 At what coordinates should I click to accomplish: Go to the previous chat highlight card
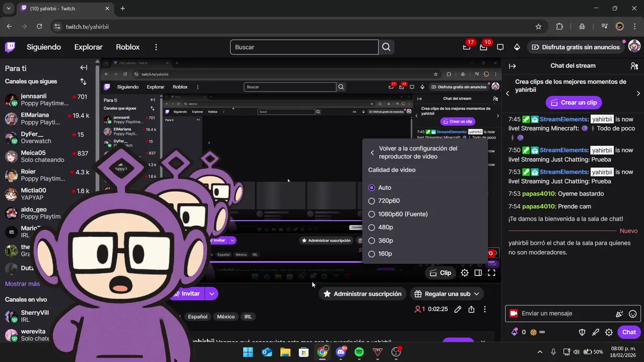(508, 94)
